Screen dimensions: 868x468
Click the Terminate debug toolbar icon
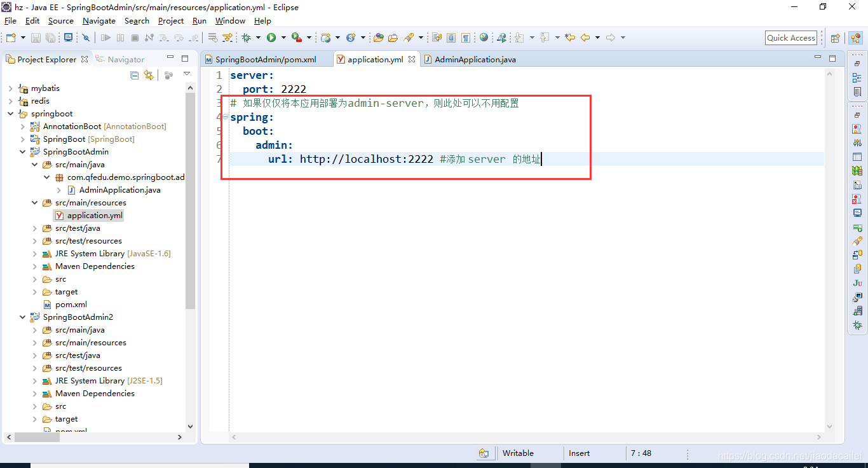[x=135, y=38]
